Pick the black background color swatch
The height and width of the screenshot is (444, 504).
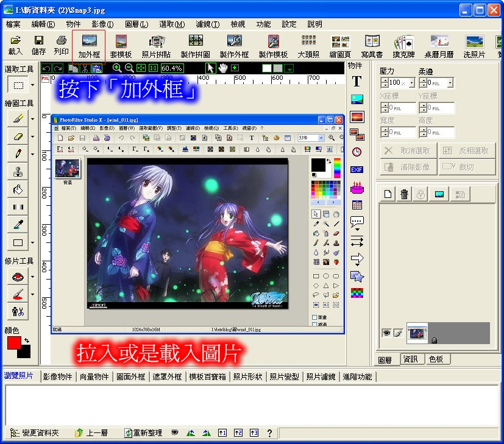tap(24, 353)
